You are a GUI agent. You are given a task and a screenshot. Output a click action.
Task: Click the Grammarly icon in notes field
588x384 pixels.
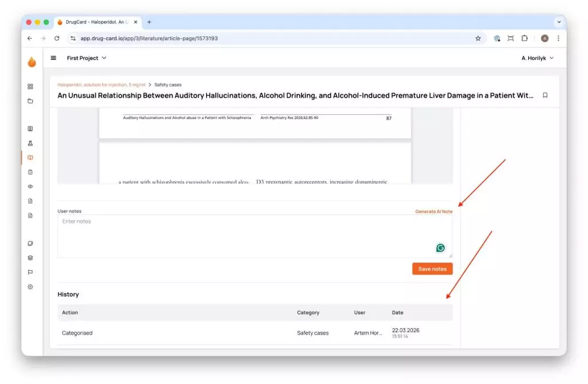click(440, 248)
